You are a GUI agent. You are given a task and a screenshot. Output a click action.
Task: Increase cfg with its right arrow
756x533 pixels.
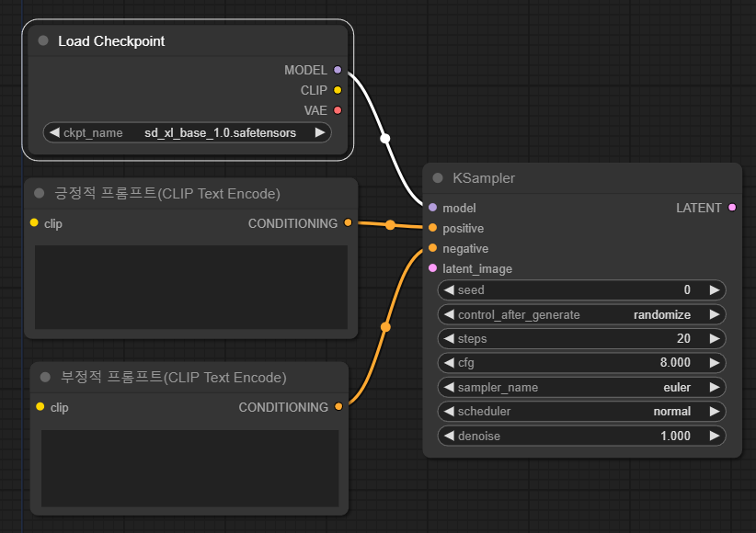715,362
